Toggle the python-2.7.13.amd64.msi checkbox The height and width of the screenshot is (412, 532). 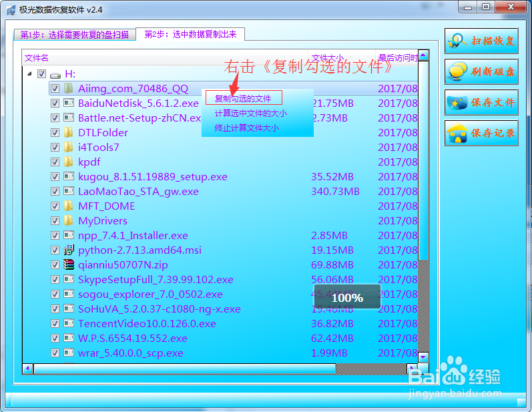[55, 250]
